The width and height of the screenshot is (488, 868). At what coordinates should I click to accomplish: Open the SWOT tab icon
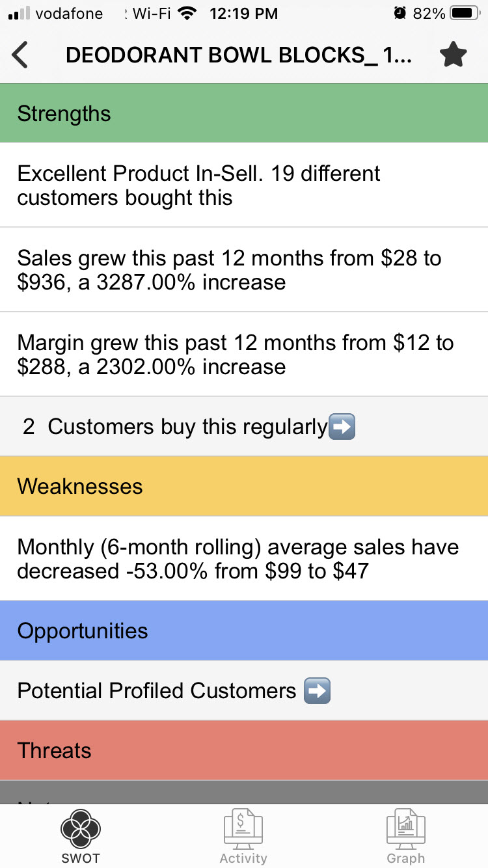[x=81, y=829]
